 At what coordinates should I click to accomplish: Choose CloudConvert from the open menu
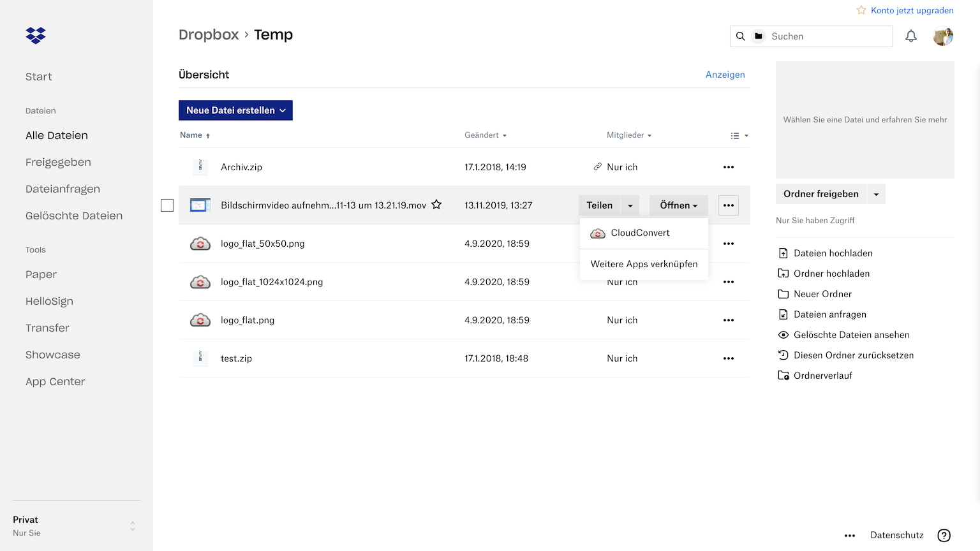tap(640, 233)
